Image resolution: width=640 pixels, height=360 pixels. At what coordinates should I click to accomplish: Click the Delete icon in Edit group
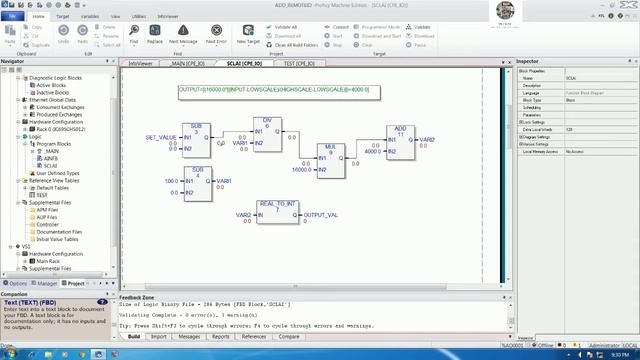tap(97, 27)
